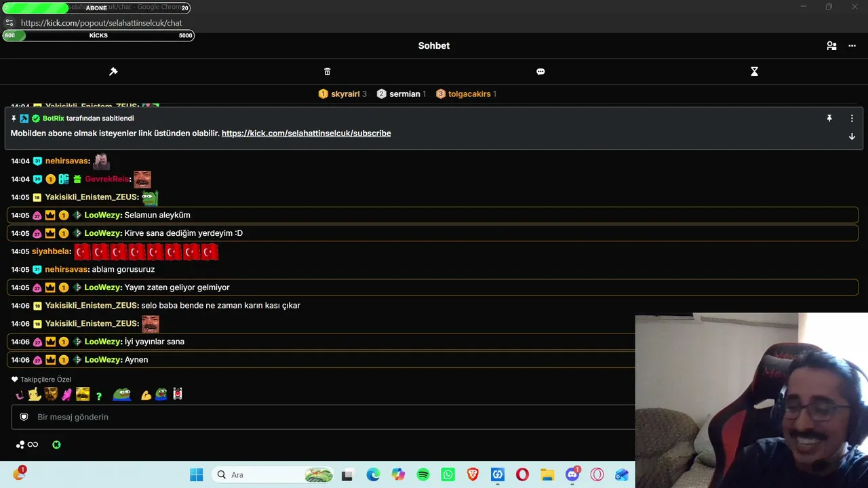Click the browser address bar URL

pyautogui.click(x=102, y=23)
